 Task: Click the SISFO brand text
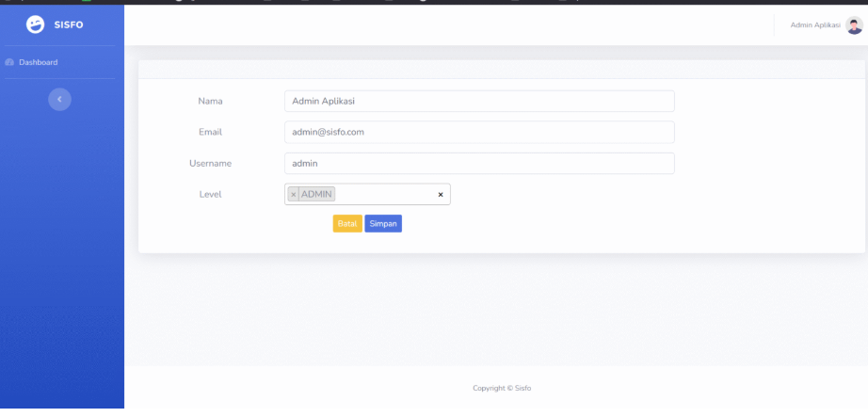coord(70,24)
